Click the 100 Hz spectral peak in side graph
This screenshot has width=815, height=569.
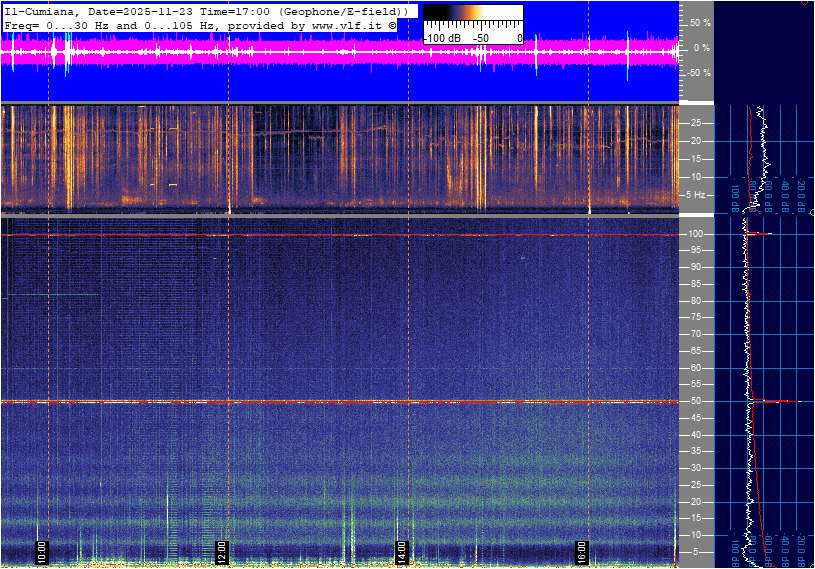[760, 234]
